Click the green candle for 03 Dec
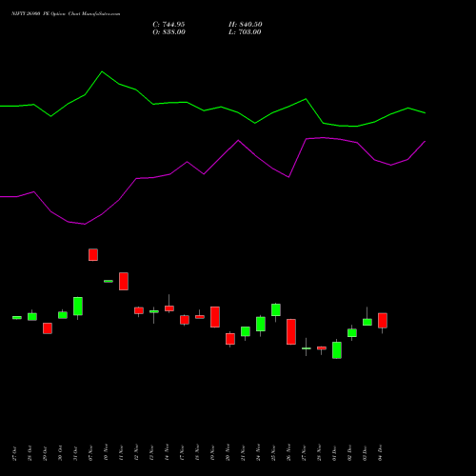This screenshot has height=476, width=476. [367, 322]
